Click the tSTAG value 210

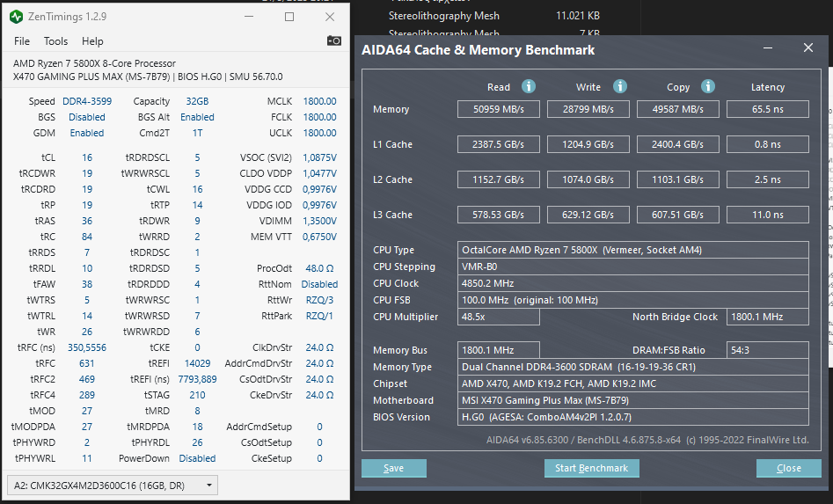(x=197, y=395)
